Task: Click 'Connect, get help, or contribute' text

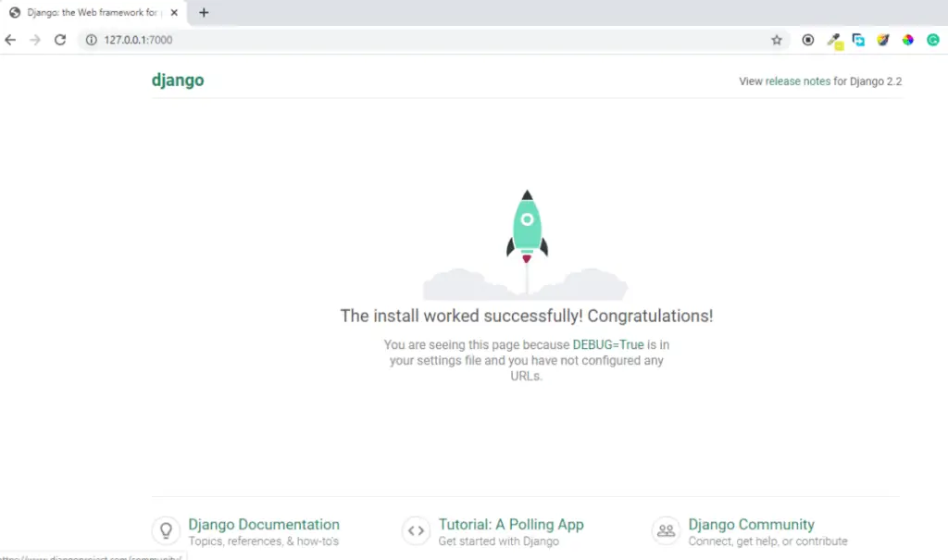Action: (x=767, y=541)
